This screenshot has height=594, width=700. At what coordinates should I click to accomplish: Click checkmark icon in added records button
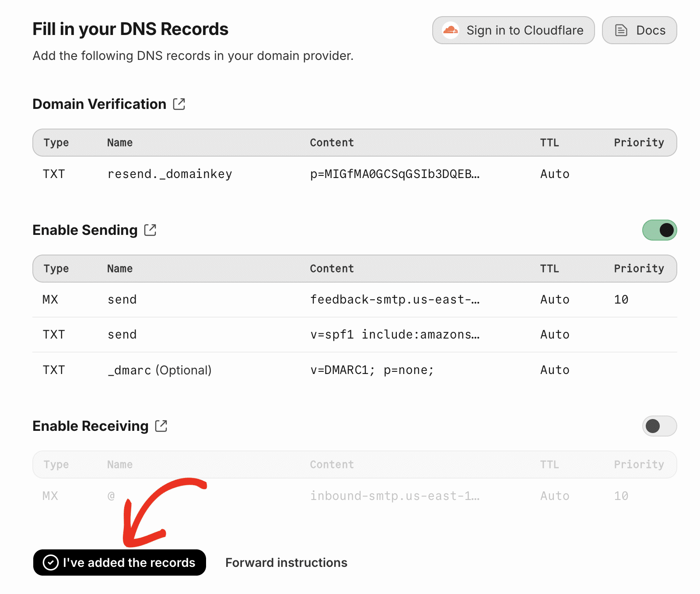(51, 563)
